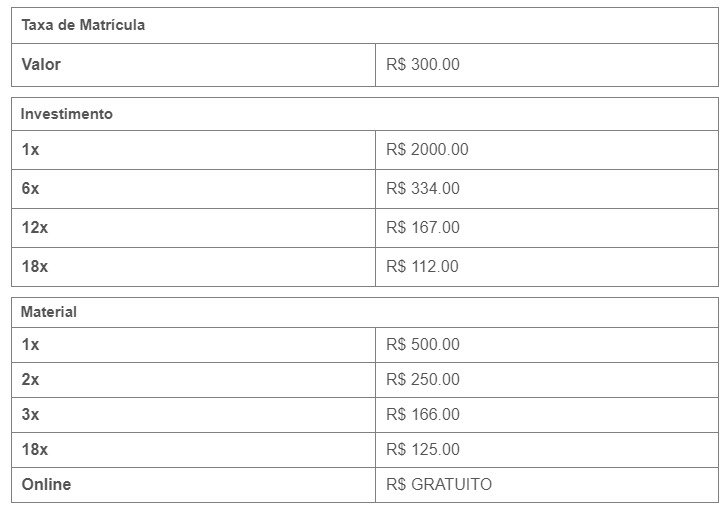Select the 2x material installment label
The image size is (726, 510).
point(30,379)
